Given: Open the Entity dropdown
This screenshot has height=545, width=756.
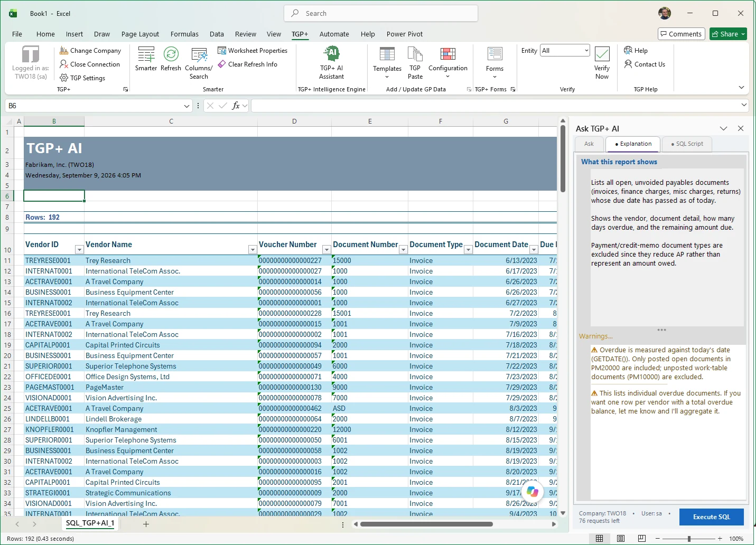Looking at the screenshot, I should coord(586,51).
